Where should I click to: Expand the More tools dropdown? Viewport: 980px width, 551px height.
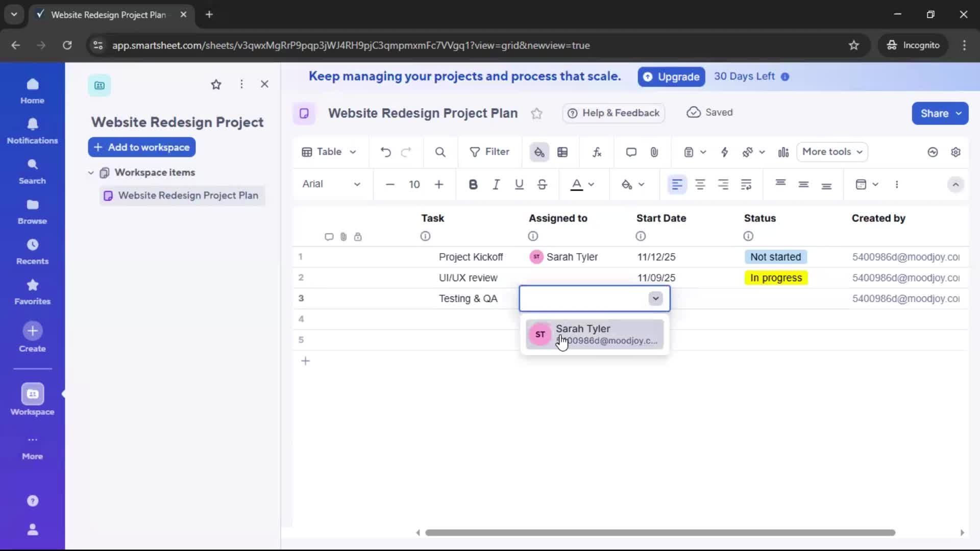(x=832, y=152)
